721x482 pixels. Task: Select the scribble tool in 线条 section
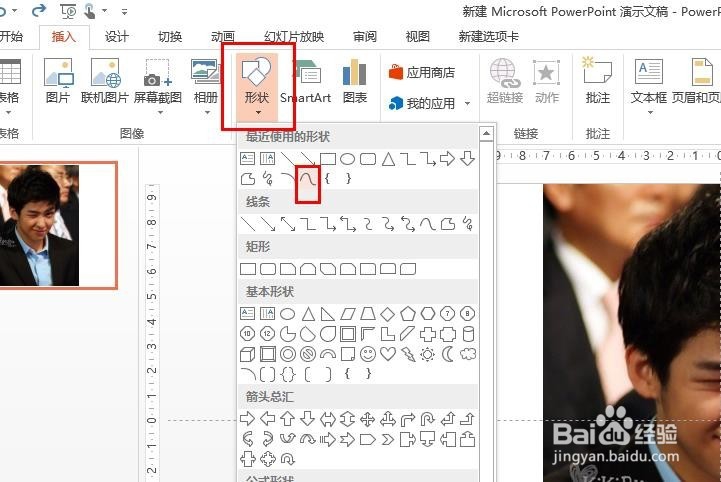(x=468, y=224)
